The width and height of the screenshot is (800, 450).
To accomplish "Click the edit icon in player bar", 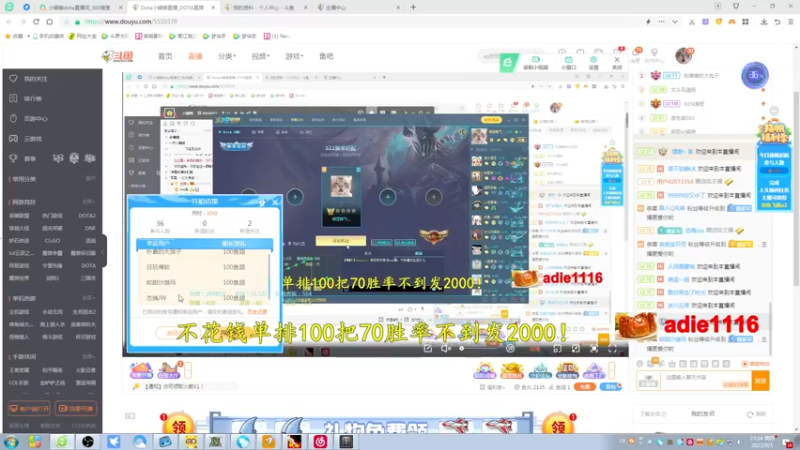I will point(428,348).
